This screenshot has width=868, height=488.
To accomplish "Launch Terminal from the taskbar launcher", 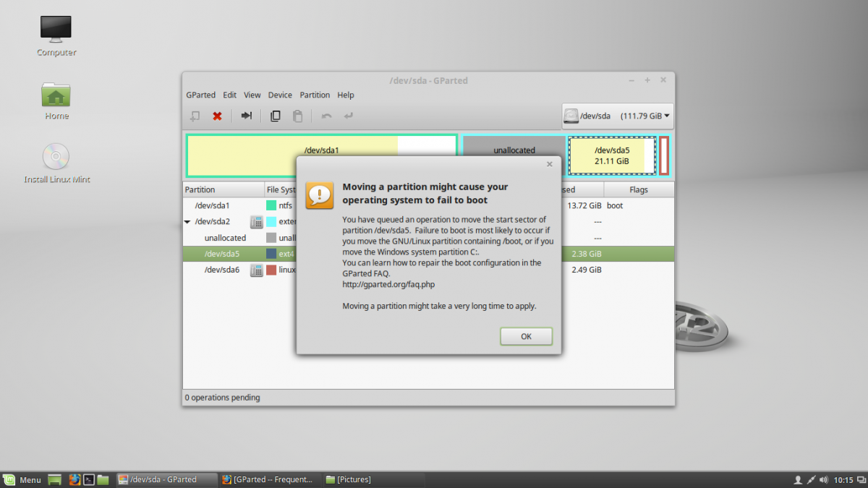I will 88,479.
